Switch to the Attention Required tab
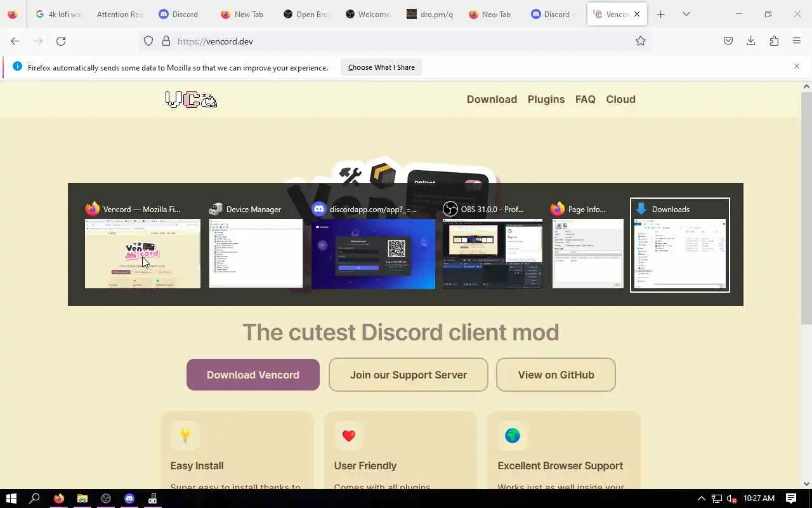 pos(119,14)
